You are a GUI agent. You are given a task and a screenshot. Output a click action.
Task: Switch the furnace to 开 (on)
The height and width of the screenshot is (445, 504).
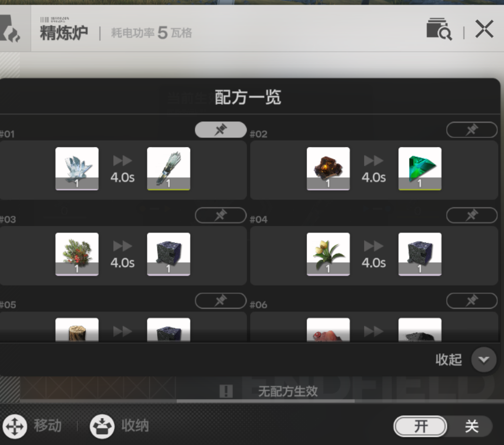(420, 426)
